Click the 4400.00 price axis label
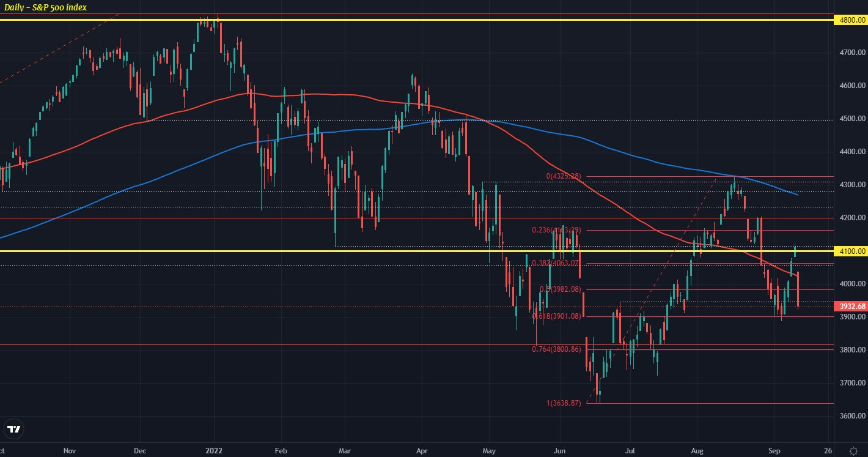The width and height of the screenshot is (868, 457). tap(851, 152)
